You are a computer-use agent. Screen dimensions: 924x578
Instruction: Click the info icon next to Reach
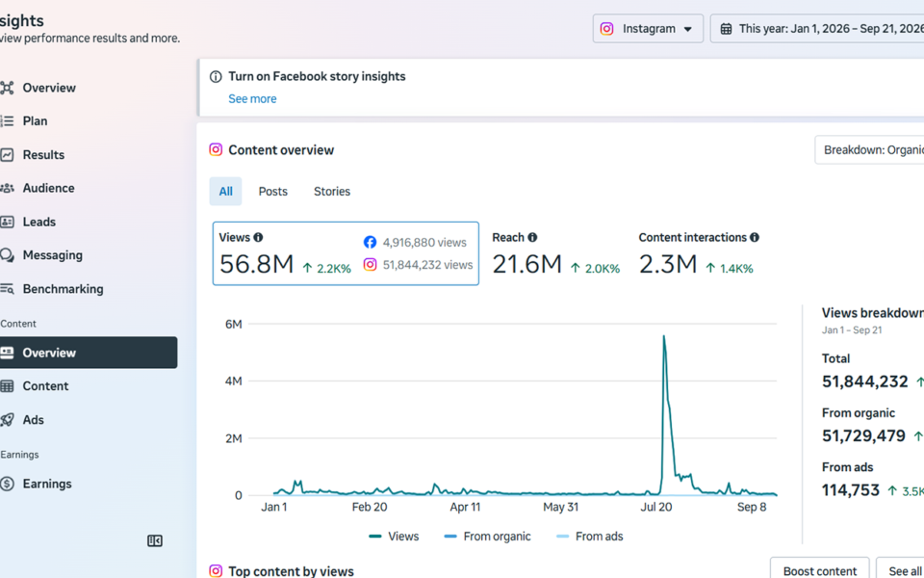point(532,237)
